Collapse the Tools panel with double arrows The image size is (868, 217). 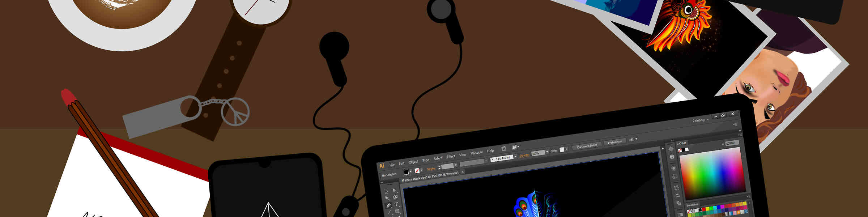382,183
